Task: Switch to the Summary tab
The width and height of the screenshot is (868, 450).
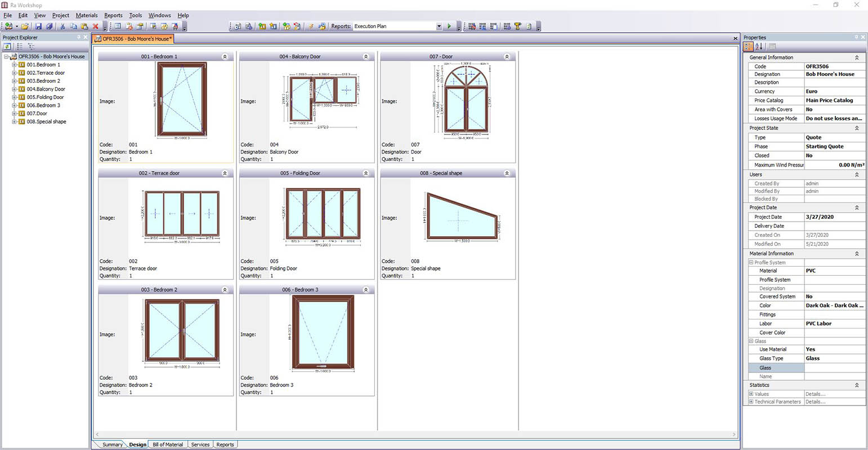Action: pos(112,444)
